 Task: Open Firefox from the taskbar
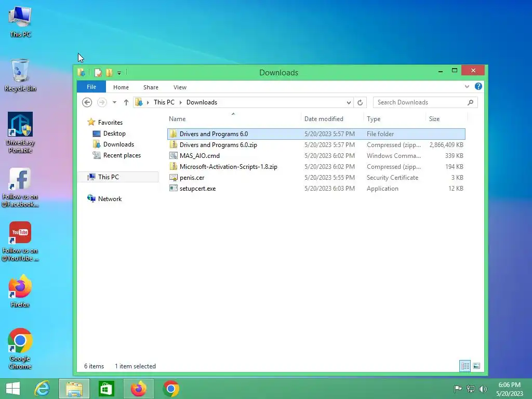tap(138, 389)
